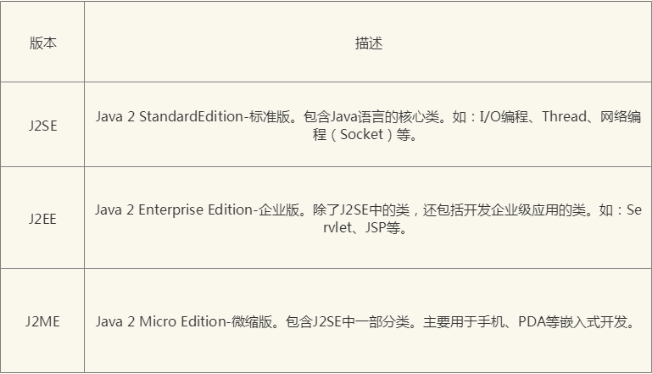Select the J2EE version cell
The width and height of the screenshot is (652, 374).
pyautogui.click(x=43, y=219)
